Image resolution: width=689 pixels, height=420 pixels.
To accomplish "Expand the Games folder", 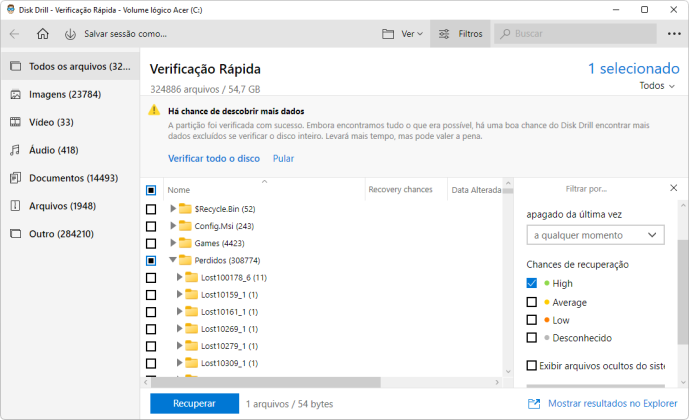I will 173,243.
